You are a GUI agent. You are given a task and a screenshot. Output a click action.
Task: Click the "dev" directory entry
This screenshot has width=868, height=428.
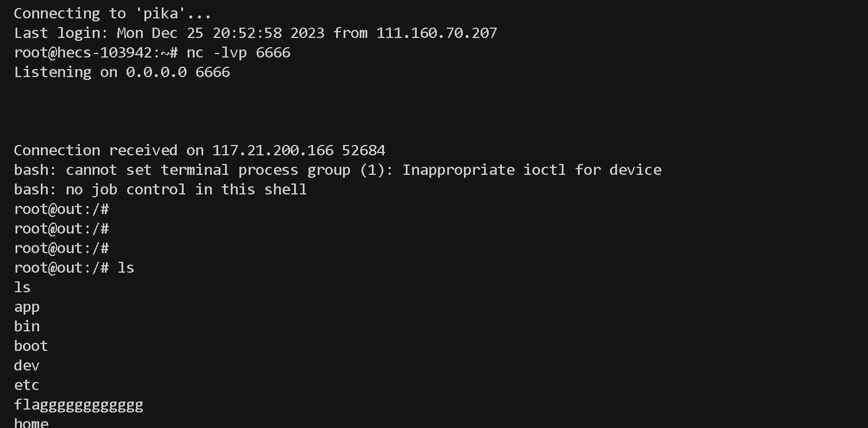coord(26,365)
